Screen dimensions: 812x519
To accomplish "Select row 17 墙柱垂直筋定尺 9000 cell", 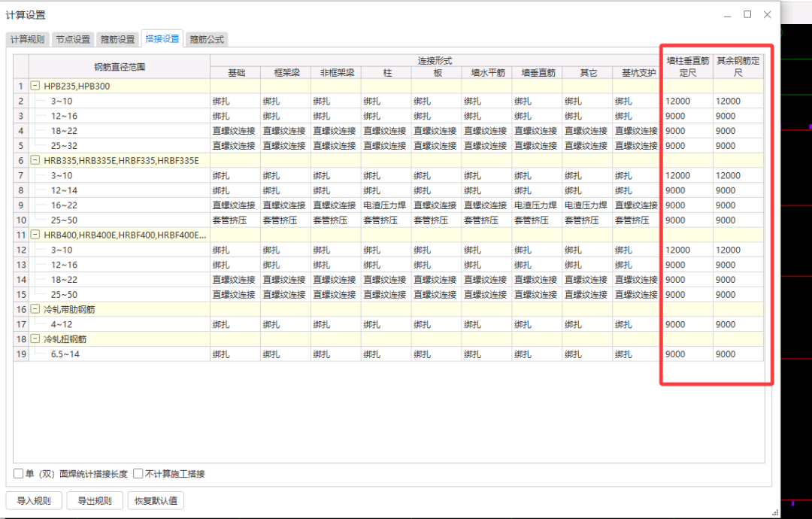I will pyautogui.click(x=688, y=325).
